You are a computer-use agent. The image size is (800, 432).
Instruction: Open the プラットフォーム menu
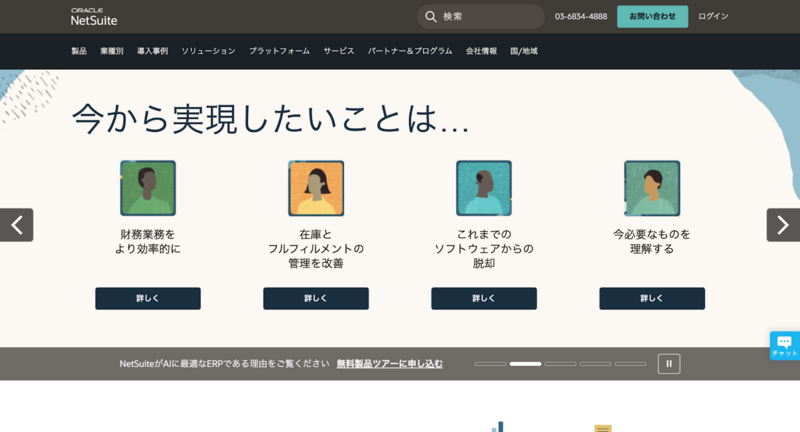[279, 51]
